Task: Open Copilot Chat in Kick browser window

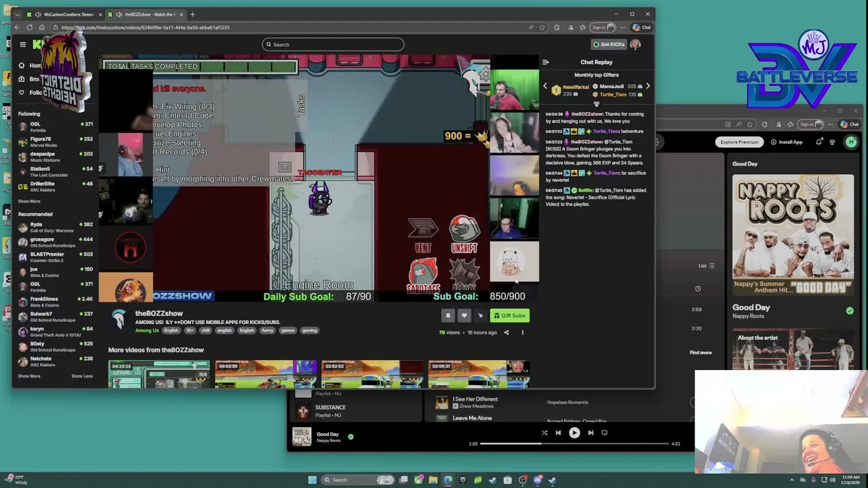Action: (x=642, y=28)
